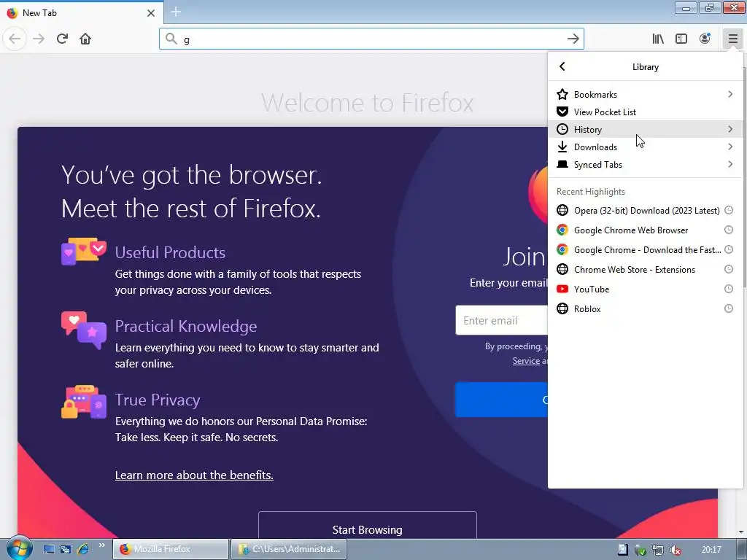Click the clock icon on the Roblox row
Viewport: 747px width, 560px height.
729,308
